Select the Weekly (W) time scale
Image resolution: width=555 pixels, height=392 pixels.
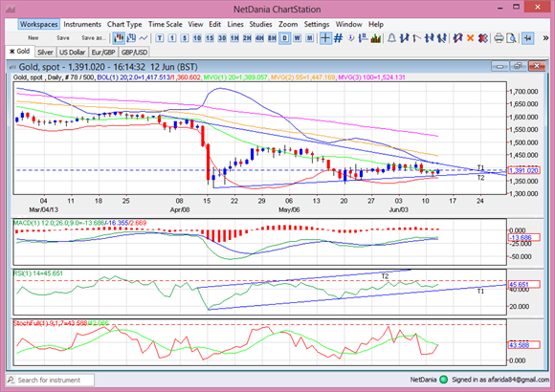297,38
